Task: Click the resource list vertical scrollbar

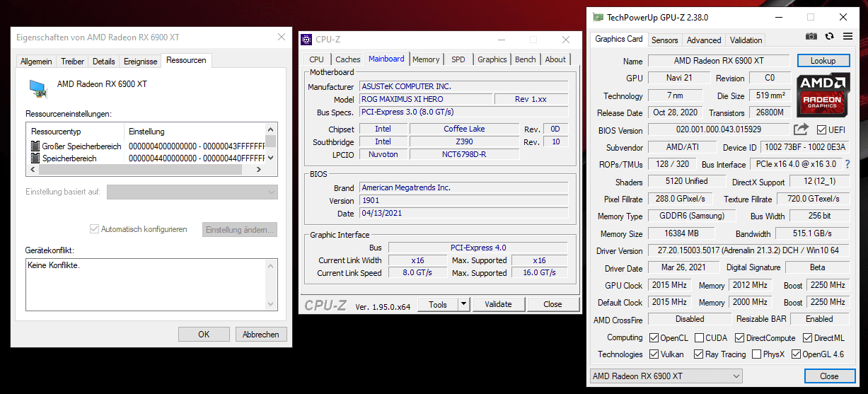Action: (x=271, y=144)
